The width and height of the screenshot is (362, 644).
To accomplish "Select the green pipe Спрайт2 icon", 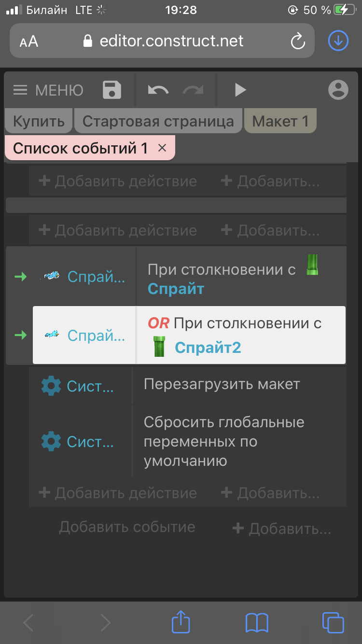I will [x=159, y=347].
